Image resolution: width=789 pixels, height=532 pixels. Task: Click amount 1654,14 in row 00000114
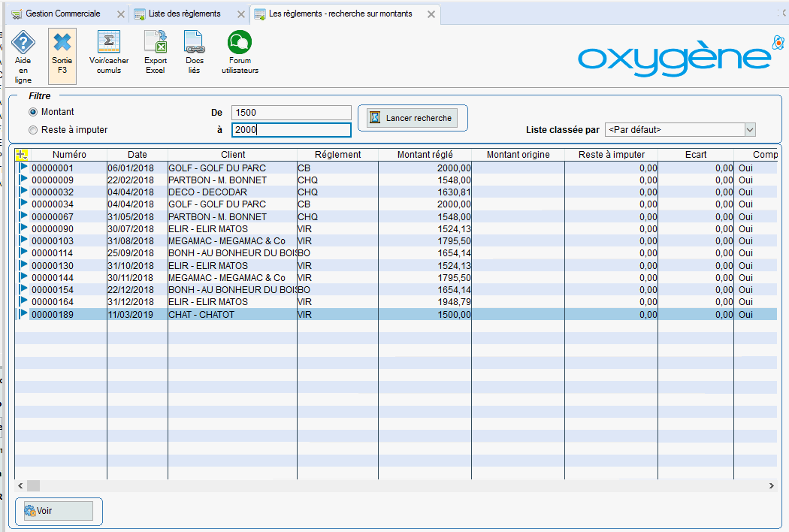pyautogui.click(x=455, y=252)
